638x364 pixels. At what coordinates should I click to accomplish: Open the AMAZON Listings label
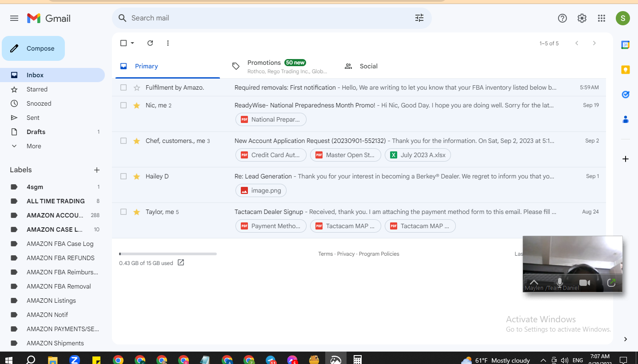(x=52, y=301)
